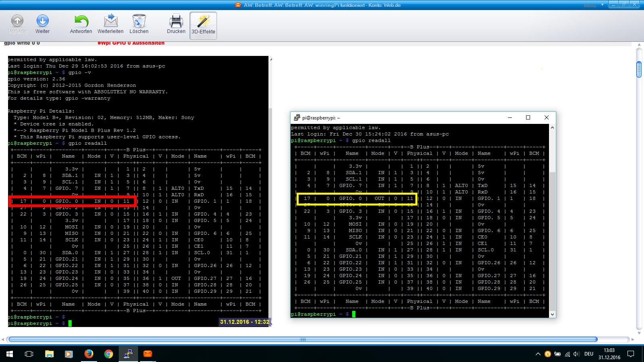
Task: Print the email using Drucken
Action: [x=176, y=25]
